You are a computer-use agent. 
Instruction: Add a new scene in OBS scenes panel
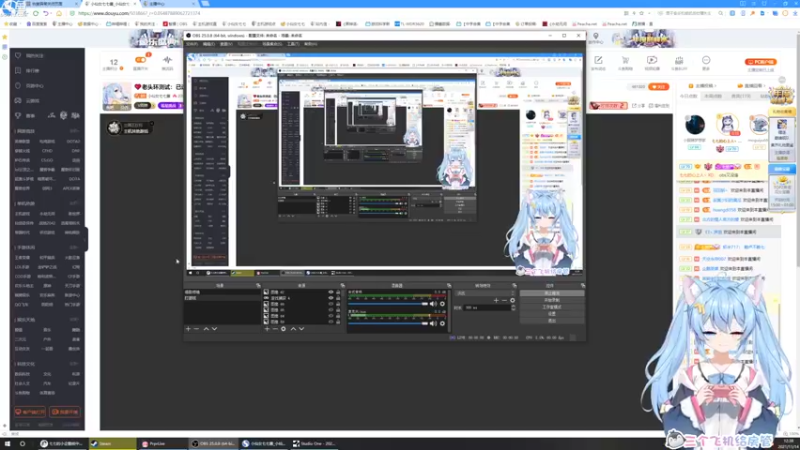click(x=188, y=329)
